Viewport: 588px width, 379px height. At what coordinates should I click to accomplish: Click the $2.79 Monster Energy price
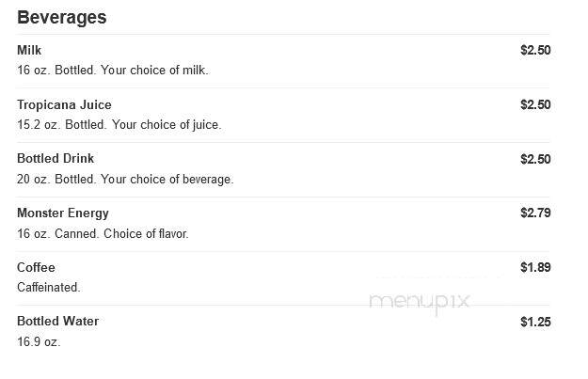[x=535, y=213]
